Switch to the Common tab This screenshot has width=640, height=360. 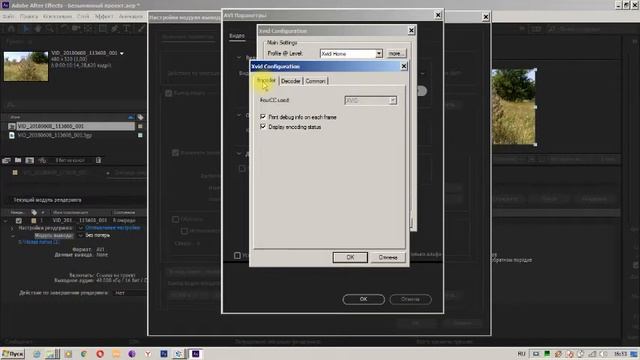pos(316,81)
